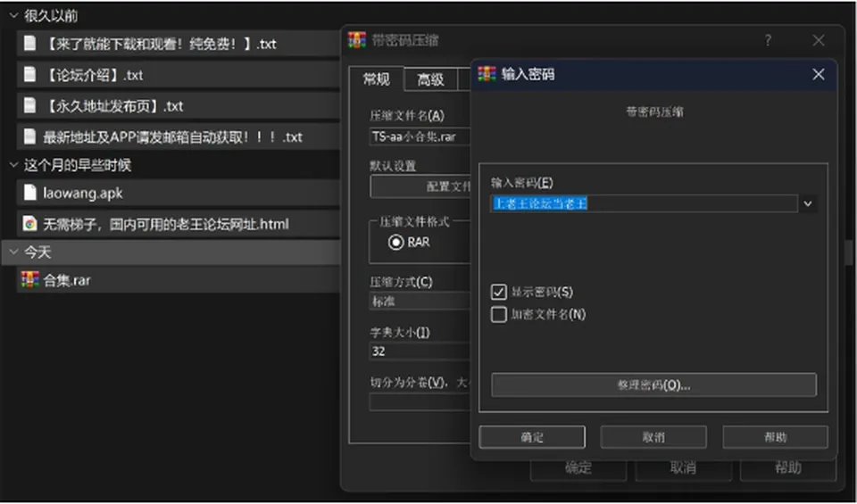Click the question mark help icon
The height and width of the screenshot is (504, 857).
(768, 40)
